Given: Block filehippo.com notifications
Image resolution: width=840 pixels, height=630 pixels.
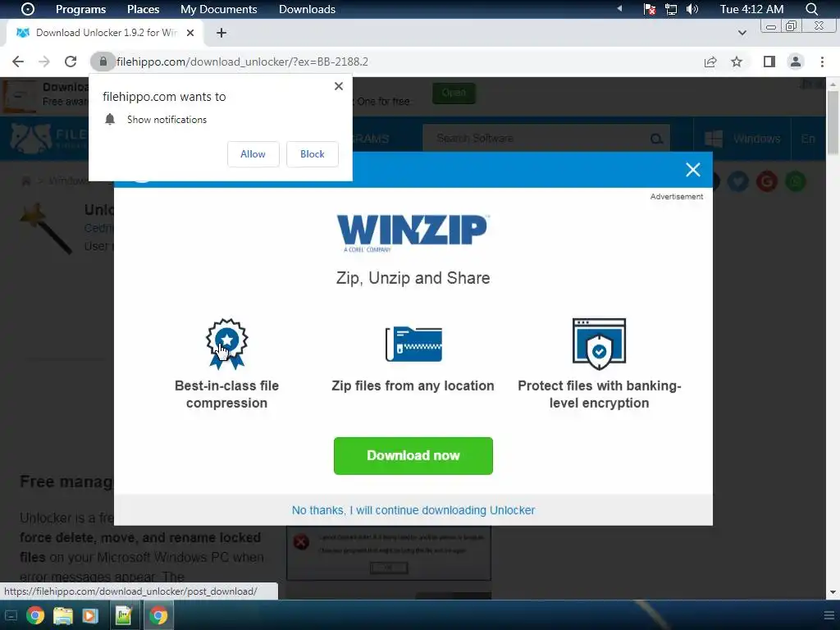Looking at the screenshot, I should click(x=313, y=154).
